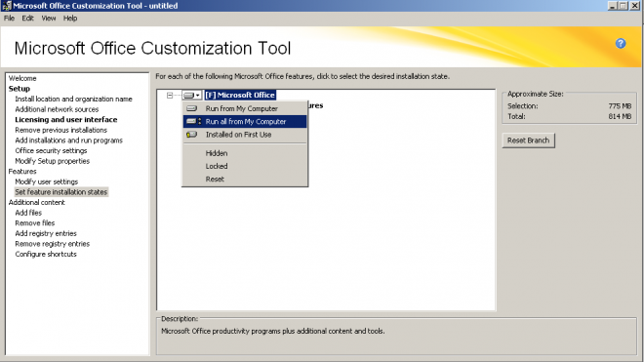Viewport: 644px width, 362px height.
Task: Click the Setup section heading
Action: pyautogui.click(x=20, y=89)
